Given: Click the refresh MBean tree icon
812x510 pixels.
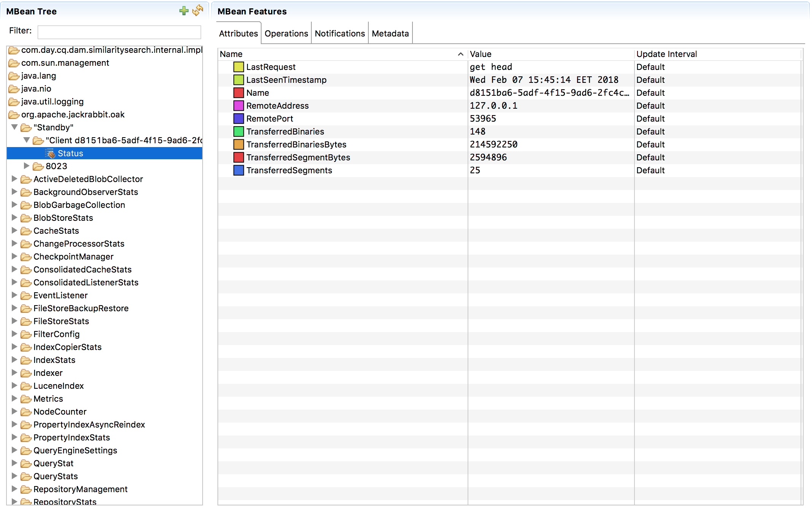Looking at the screenshot, I should (x=198, y=11).
